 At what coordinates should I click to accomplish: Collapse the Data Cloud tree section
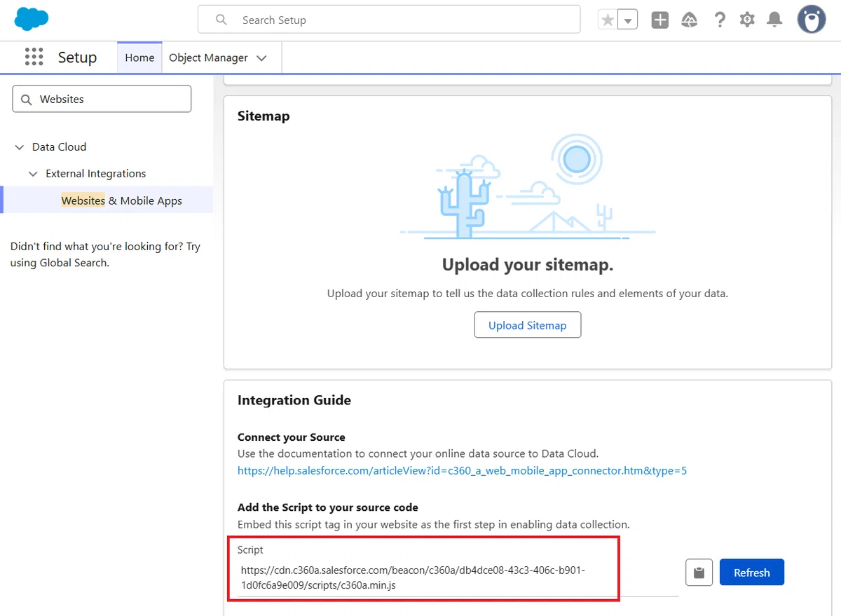pyautogui.click(x=20, y=147)
